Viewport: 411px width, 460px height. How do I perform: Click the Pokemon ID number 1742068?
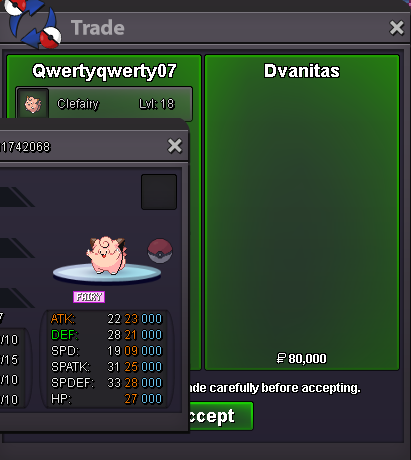(25, 147)
